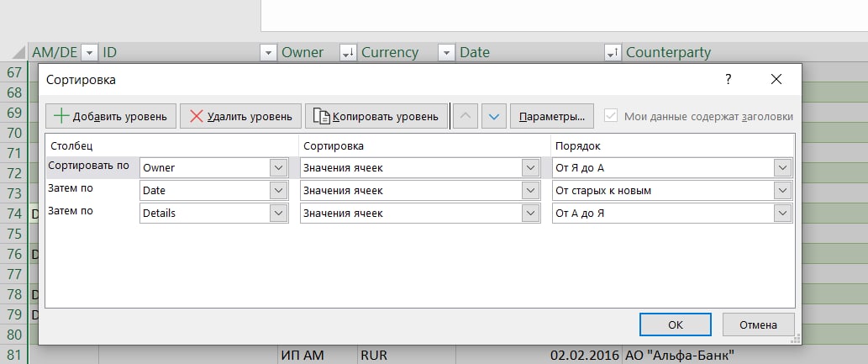Select the Сортировать по level row label

coord(88,166)
